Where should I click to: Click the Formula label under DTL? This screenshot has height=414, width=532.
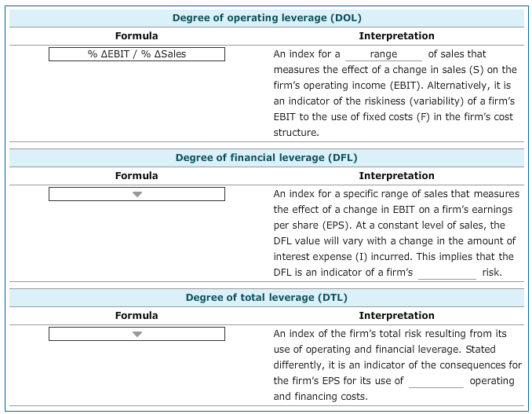click(137, 316)
